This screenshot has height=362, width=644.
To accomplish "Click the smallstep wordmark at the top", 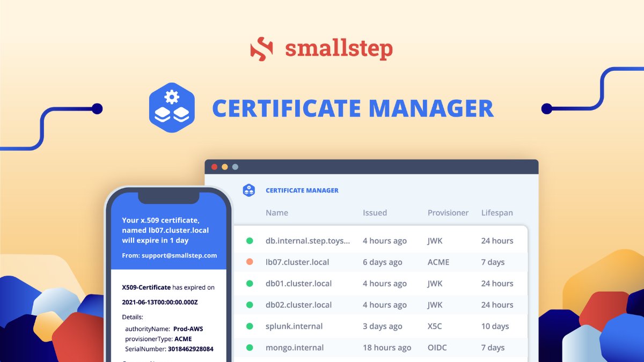I will click(x=338, y=48).
